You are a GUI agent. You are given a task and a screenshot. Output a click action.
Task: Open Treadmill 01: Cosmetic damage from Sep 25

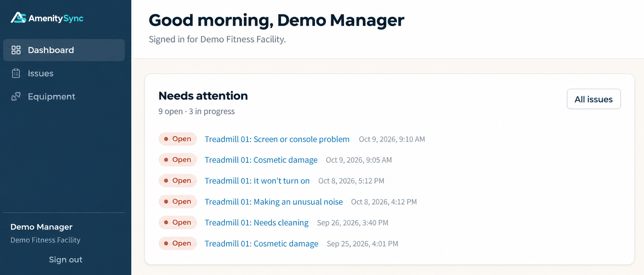(262, 243)
